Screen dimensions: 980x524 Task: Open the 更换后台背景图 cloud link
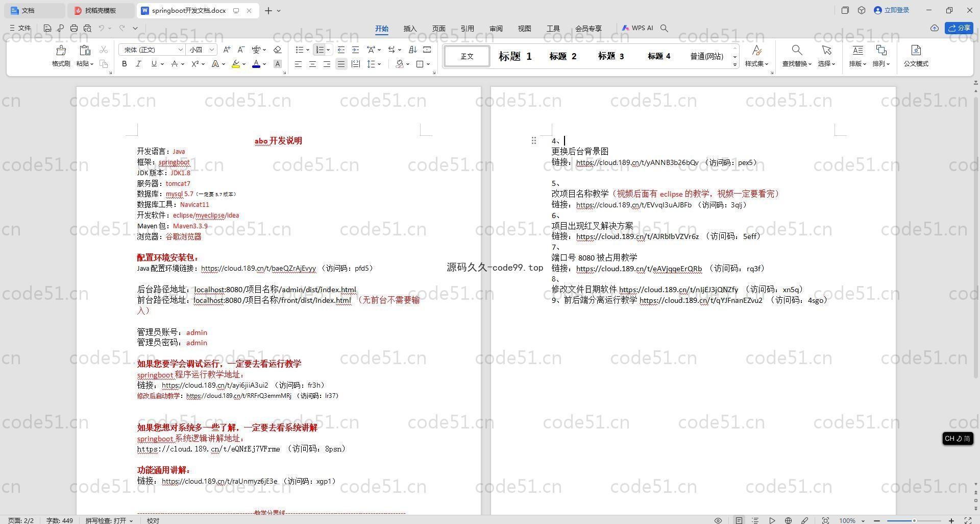coord(637,162)
